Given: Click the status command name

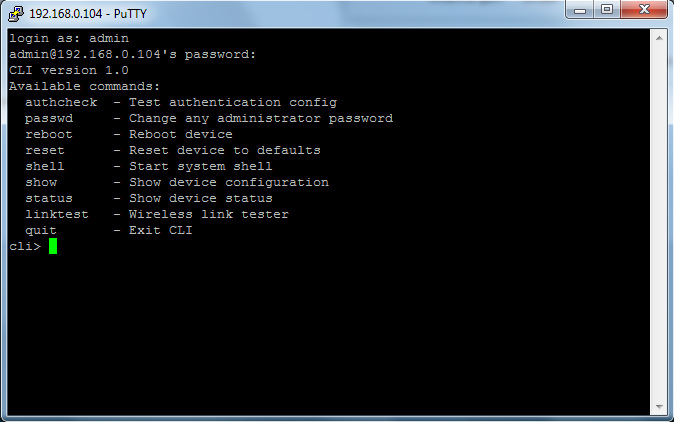Looking at the screenshot, I should click(49, 199).
